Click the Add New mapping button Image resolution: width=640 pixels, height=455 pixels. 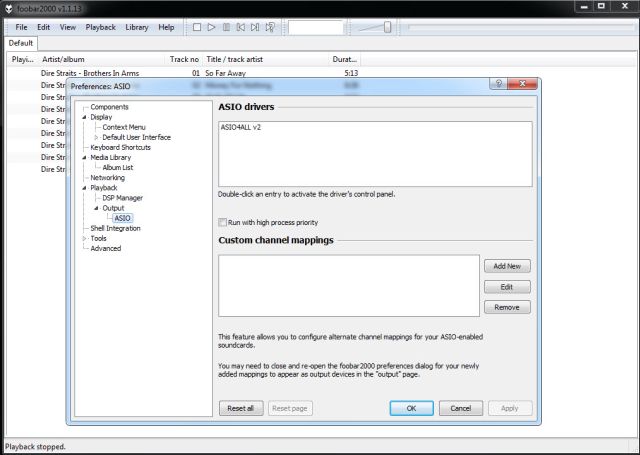[x=507, y=266]
